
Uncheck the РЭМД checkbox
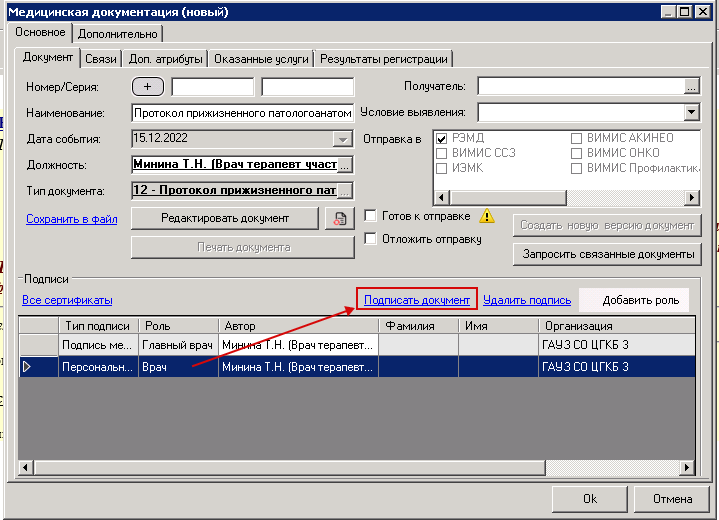point(442,138)
